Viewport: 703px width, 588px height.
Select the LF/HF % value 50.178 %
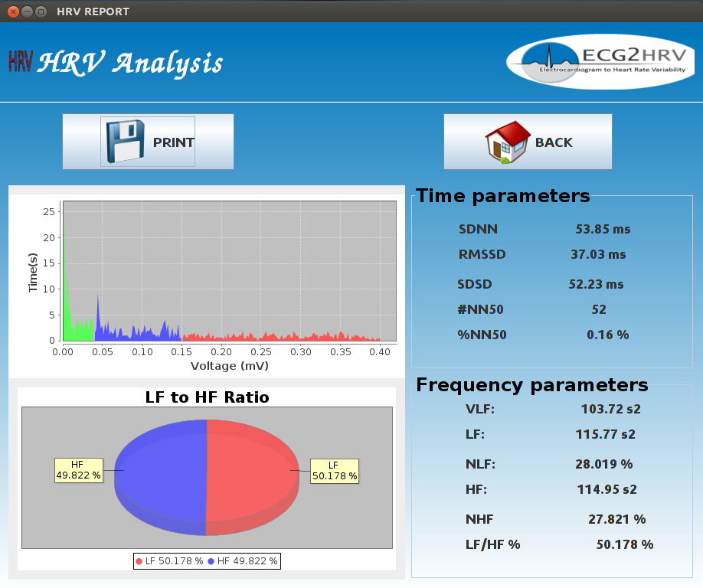tap(624, 544)
